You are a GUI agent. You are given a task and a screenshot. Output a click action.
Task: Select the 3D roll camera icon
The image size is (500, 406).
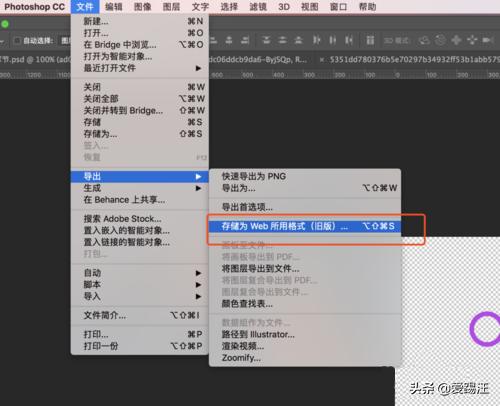click(440, 40)
